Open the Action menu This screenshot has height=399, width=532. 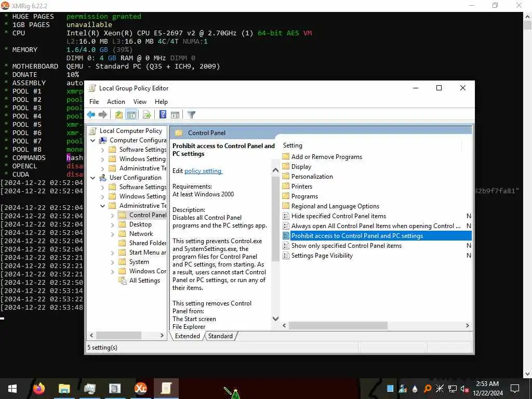[x=116, y=102]
